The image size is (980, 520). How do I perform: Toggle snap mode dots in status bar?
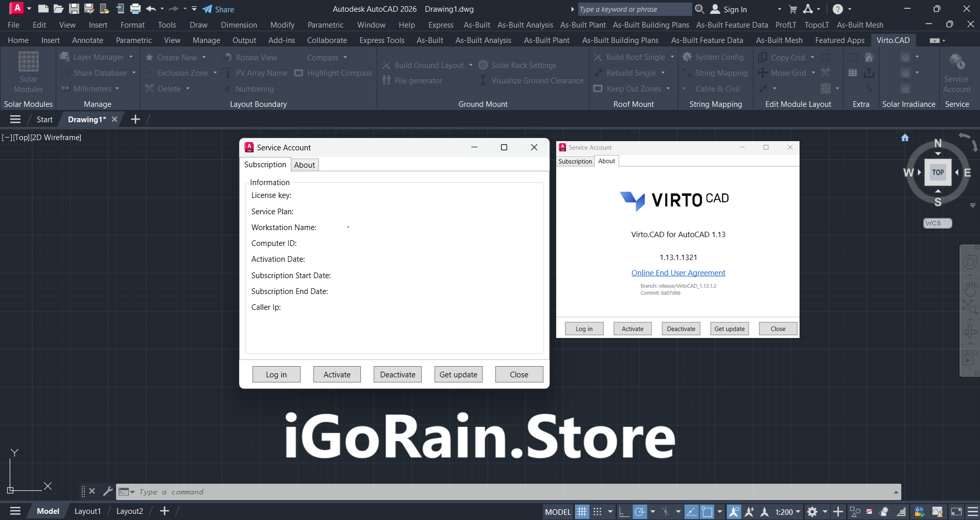[x=597, y=511]
